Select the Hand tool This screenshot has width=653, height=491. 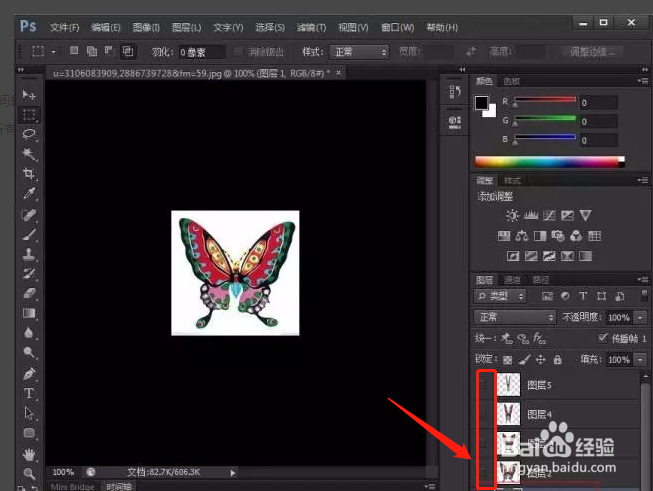(x=29, y=454)
